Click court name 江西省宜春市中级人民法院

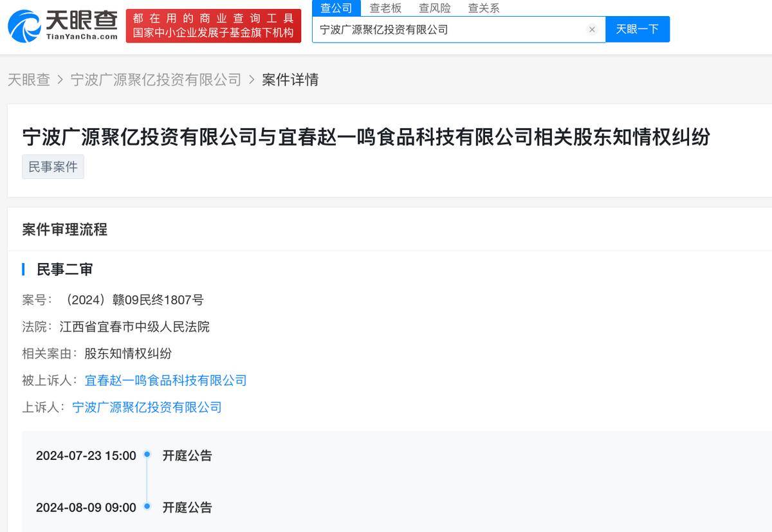pyautogui.click(x=134, y=327)
